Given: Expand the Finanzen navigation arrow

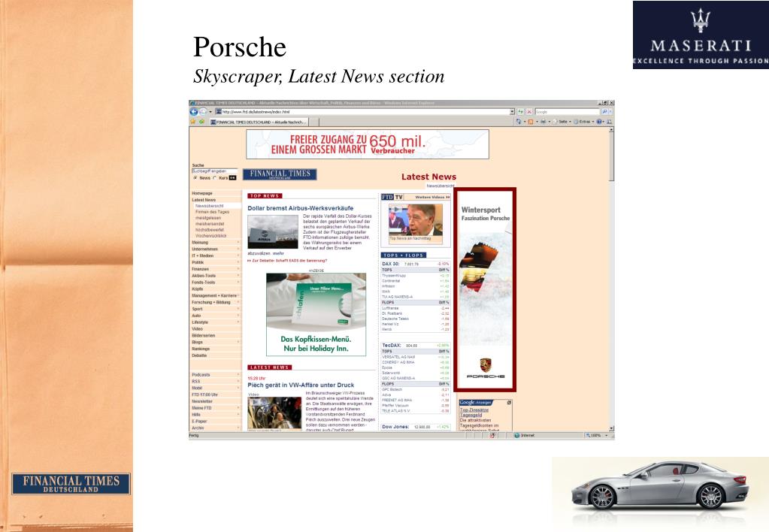Looking at the screenshot, I should pyautogui.click(x=238, y=269).
